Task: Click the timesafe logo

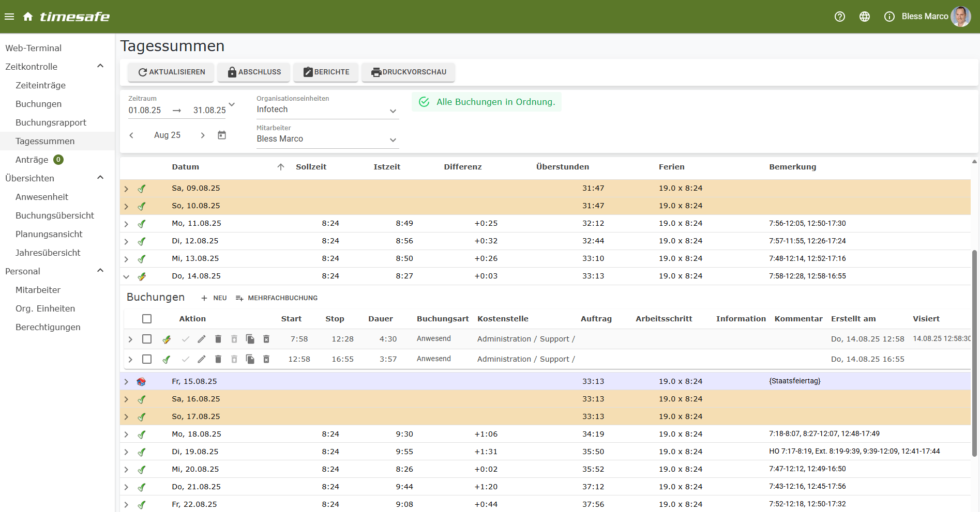Action: point(75,17)
